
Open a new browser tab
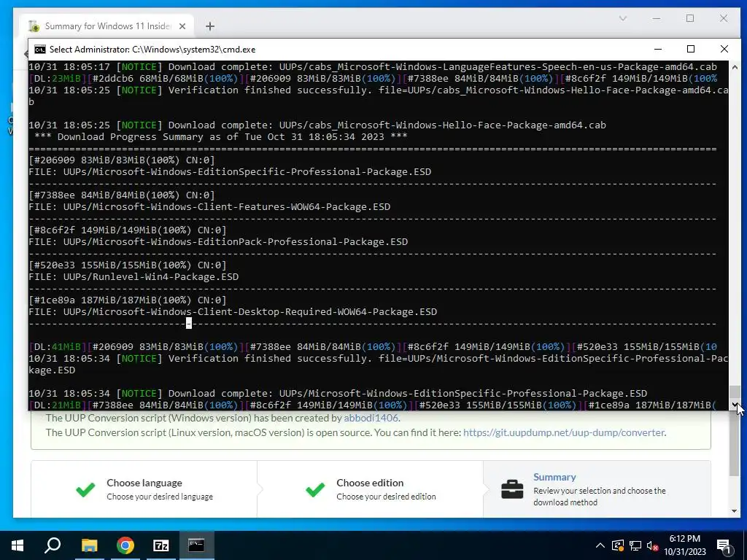210,26
